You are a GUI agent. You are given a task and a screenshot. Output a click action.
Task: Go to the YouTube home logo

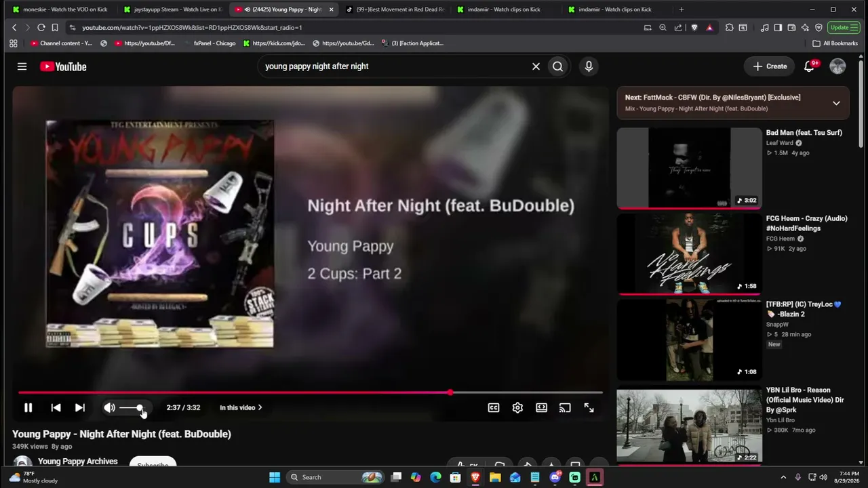(x=63, y=66)
